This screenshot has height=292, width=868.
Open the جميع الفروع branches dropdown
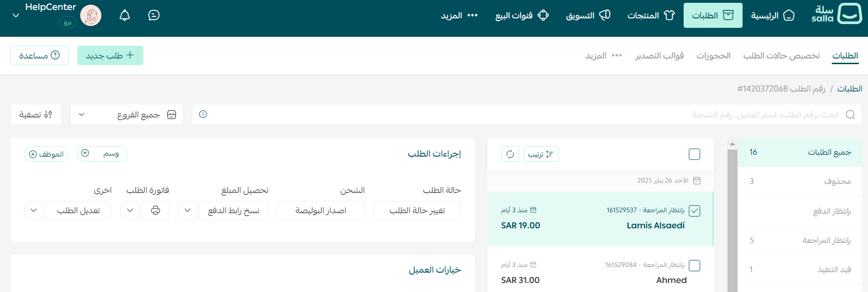click(x=127, y=115)
